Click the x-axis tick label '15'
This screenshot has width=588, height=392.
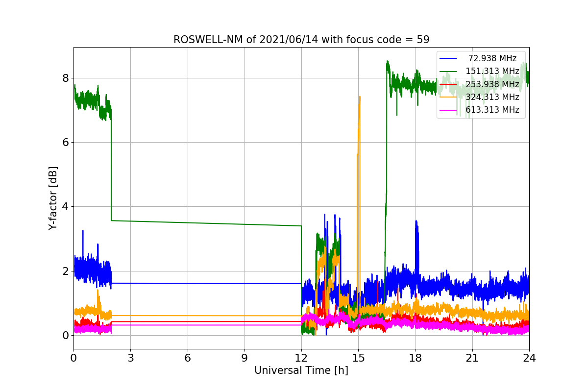click(358, 358)
